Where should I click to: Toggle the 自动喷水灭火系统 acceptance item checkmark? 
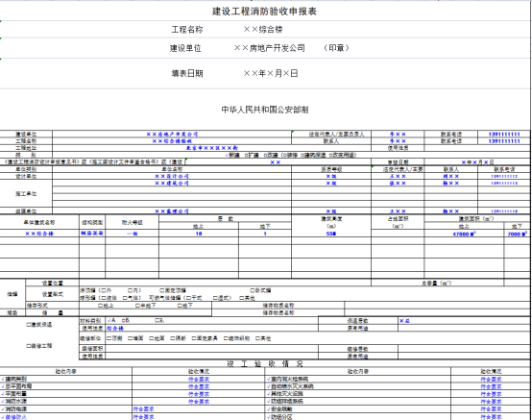click(268, 386)
